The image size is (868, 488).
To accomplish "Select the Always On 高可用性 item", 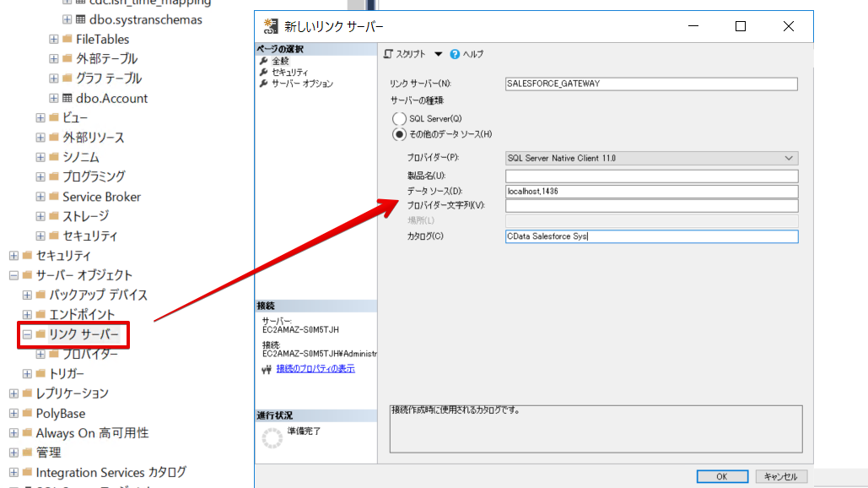I will click(x=92, y=433).
